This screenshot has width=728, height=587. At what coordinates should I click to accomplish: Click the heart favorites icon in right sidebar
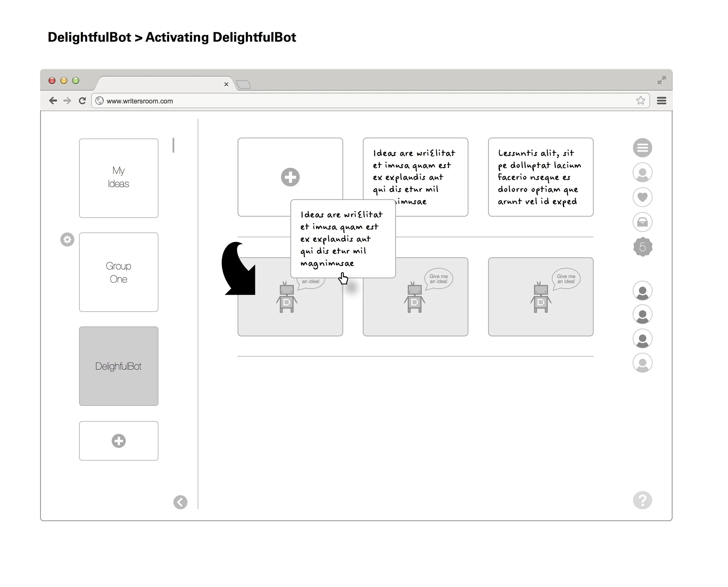[x=642, y=197]
